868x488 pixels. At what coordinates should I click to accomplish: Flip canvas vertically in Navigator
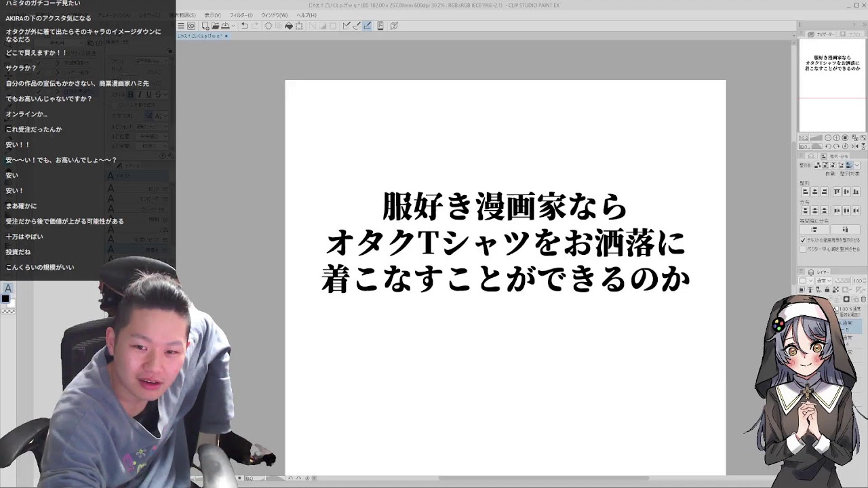coord(863,146)
